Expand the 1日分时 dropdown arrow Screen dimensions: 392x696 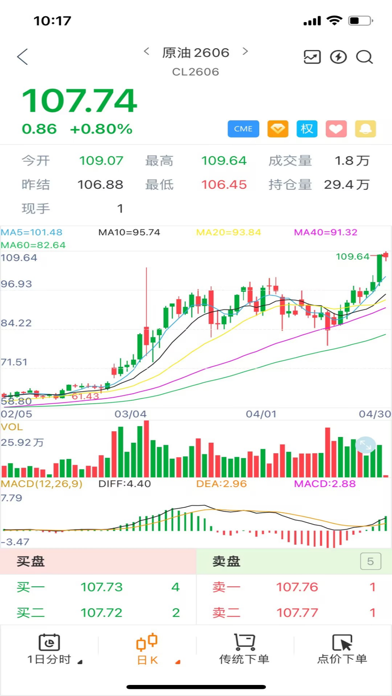[x=80, y=662]
